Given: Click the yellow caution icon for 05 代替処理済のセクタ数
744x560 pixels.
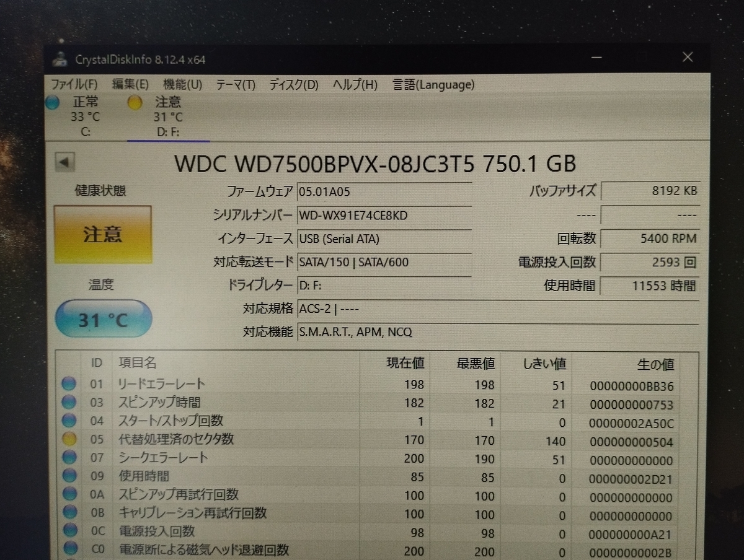Looking at the screenshot, I should 69,439.
